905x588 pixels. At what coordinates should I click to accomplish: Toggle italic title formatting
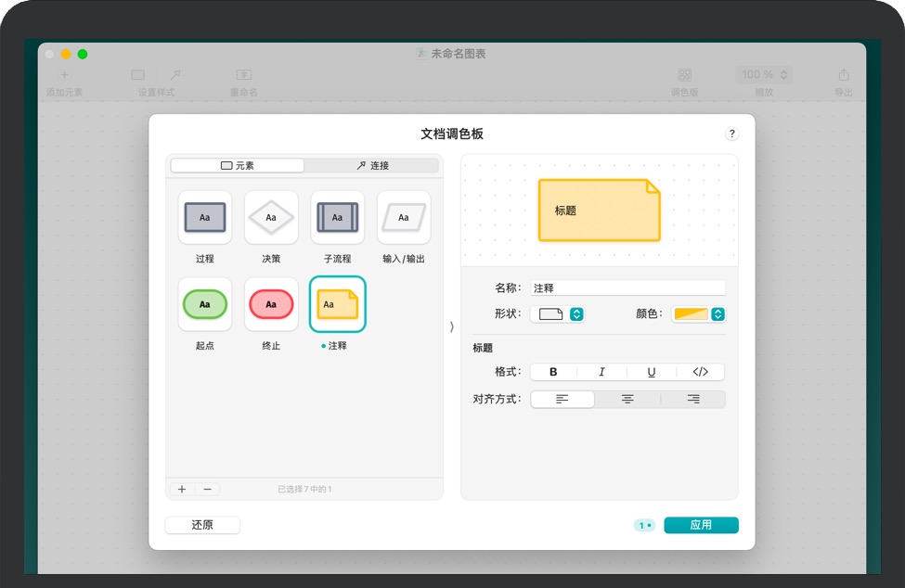click(601, 372)
